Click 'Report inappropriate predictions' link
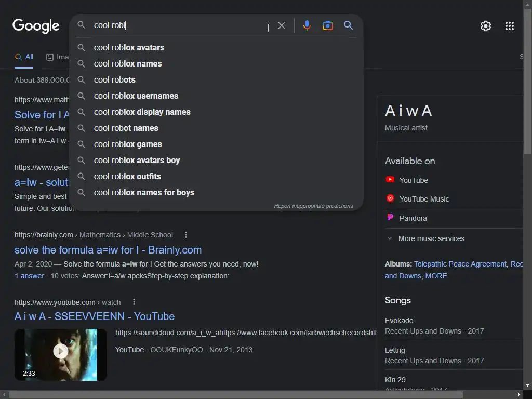 pos(313,206)
